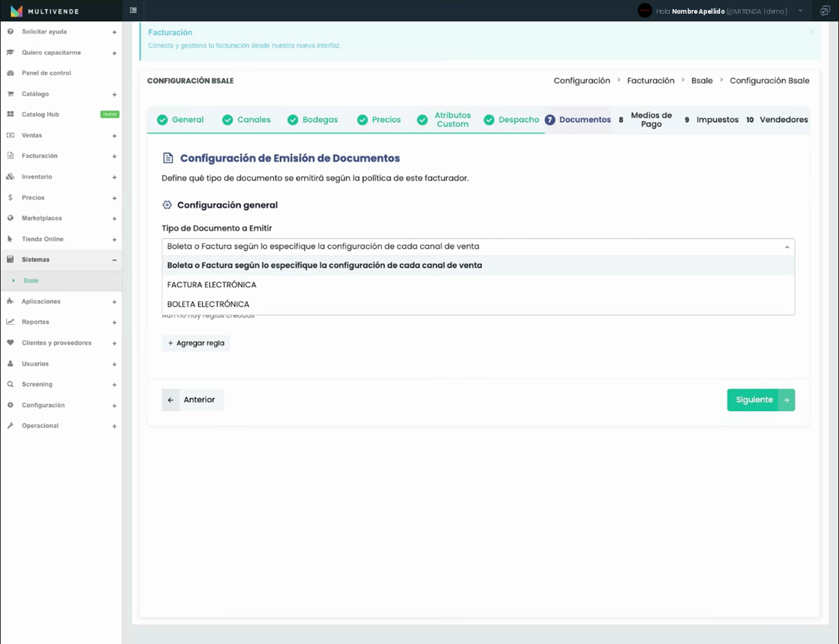
Task: Open the Bsale sidebar submenu item
Action: [31, 281]
